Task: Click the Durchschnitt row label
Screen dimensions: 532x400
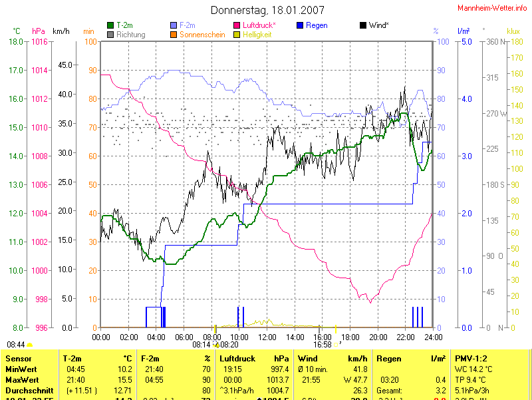Action: point(29,391)
